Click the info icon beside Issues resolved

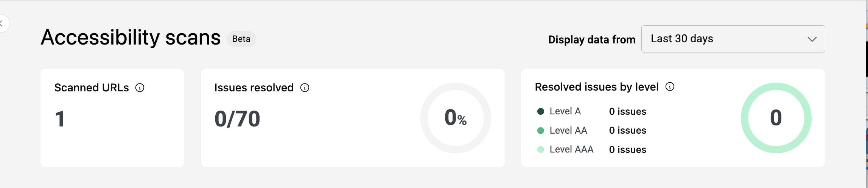point(305,88)
